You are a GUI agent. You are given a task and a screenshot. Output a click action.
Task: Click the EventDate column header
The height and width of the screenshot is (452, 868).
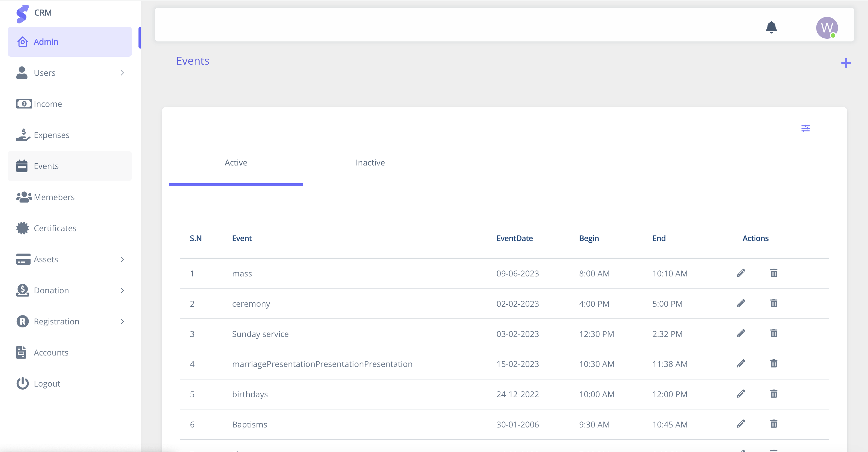514,238
